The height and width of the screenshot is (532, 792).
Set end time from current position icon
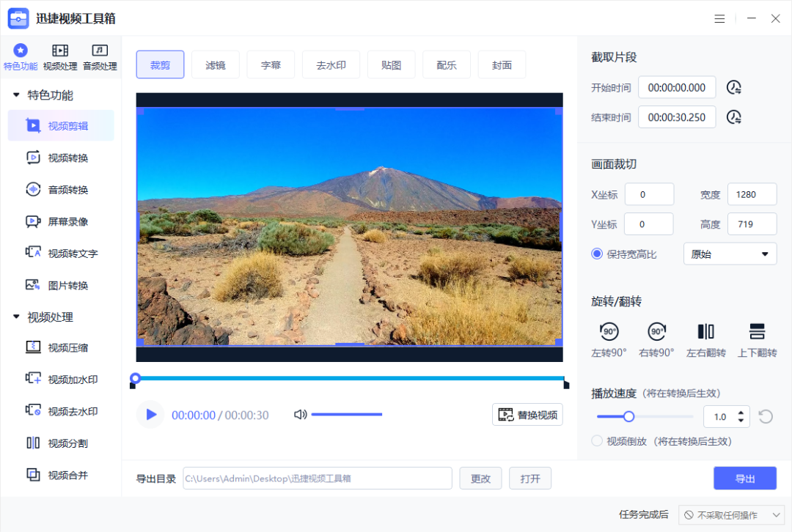(734, 117)
